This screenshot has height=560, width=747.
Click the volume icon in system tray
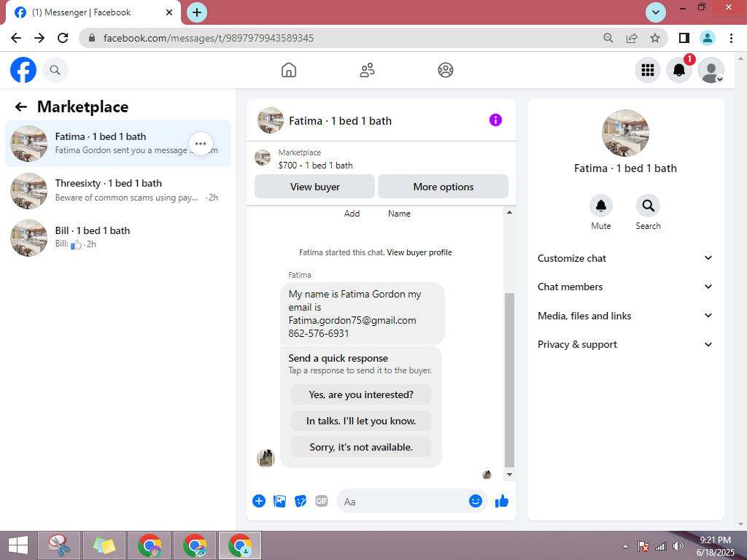[678, 547]
